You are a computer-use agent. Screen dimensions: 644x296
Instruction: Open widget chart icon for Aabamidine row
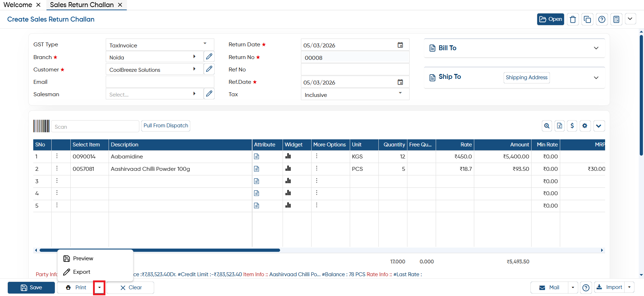[x=288, y=156]
